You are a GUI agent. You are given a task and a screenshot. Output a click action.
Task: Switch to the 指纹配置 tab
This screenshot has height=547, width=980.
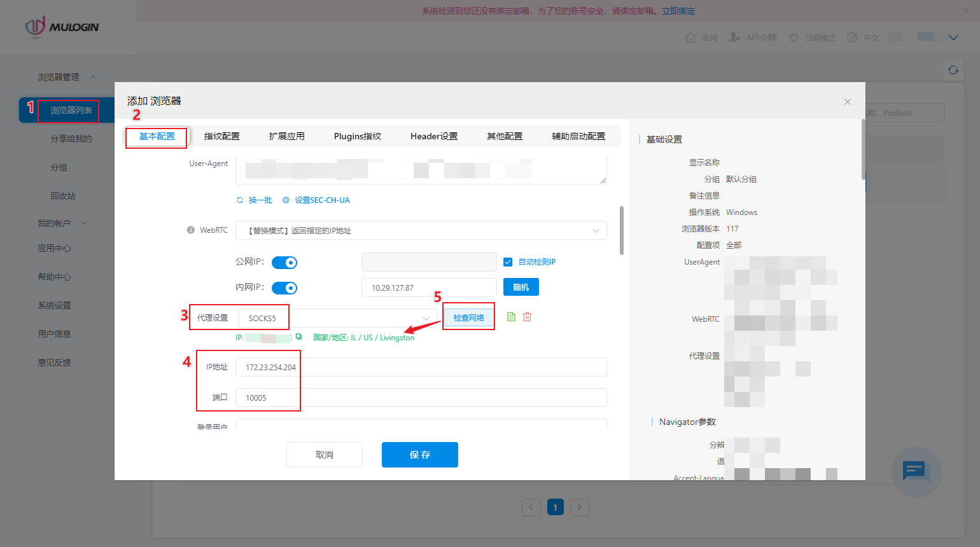click(x=221, y=136)
